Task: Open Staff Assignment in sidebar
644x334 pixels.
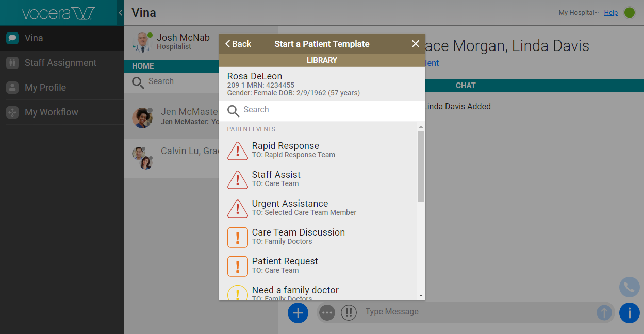Action: pyautogui.click(x=60, y=63)
